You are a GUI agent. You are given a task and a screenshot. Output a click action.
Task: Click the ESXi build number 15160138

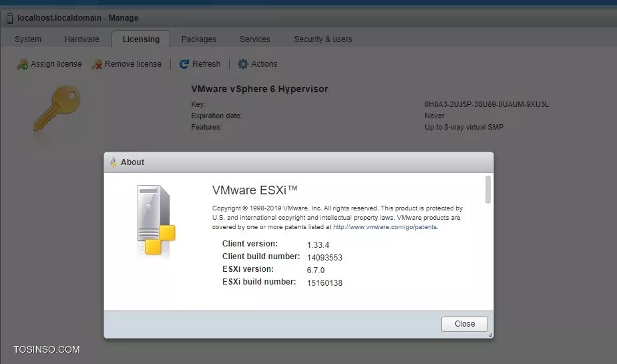pos(325,283)
